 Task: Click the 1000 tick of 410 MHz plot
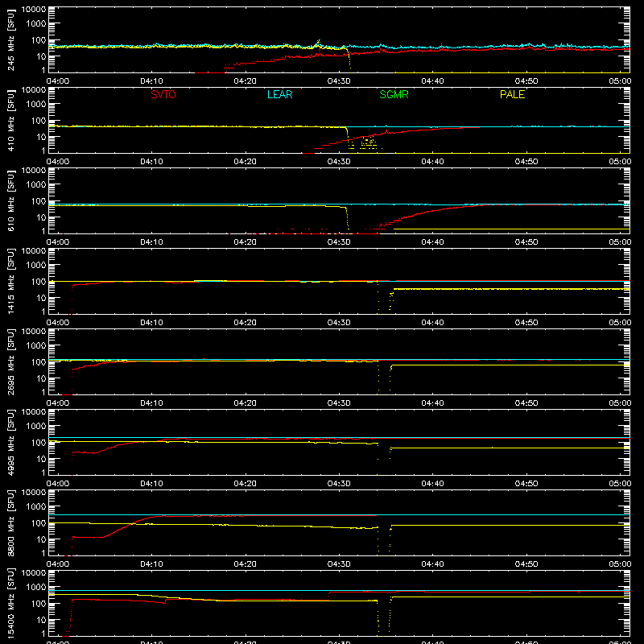pos(36,105)
